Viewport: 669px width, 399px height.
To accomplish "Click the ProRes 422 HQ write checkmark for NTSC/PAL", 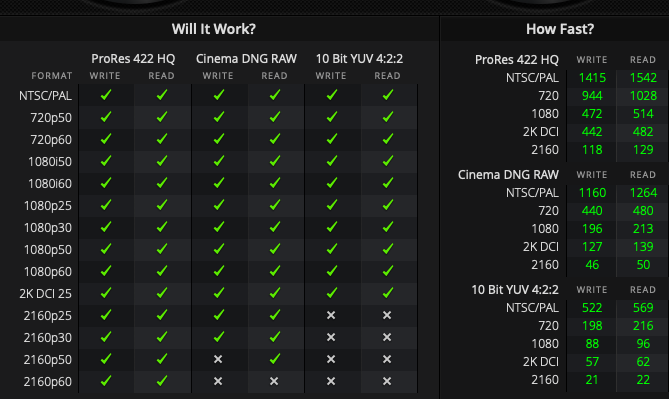I will pyautogui.click(x=106, y=95).
